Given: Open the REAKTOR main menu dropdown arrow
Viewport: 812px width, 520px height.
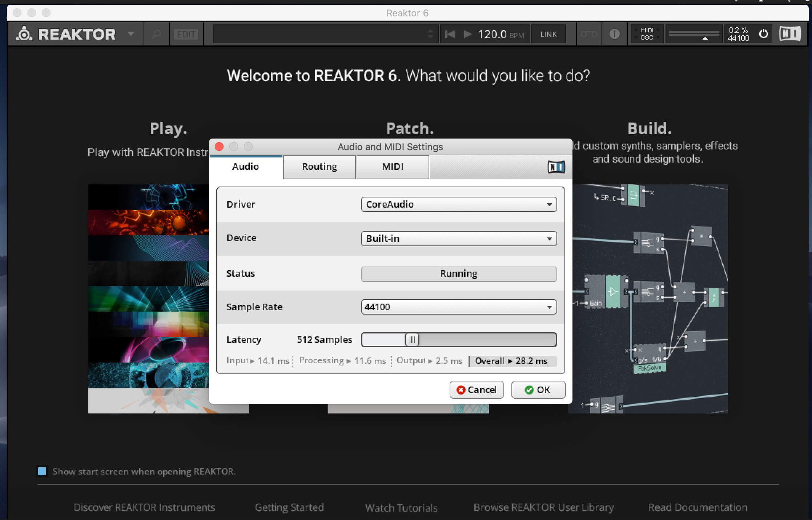Looking at the screenshot, I should point(131,34).
